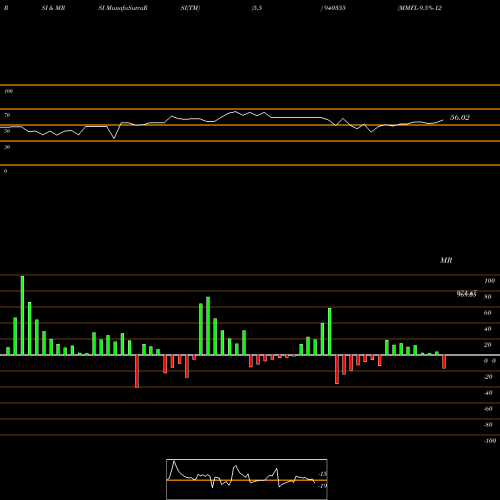The width and height of the screenshot is (500, 500).
Task: Click MR axis label 100
Action: (489, 281)
